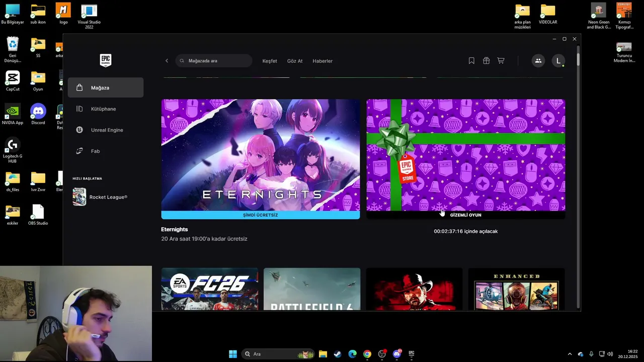The width and height of the screenshot is (644, 362).
Task: Open the Kütüphane library sidebar item
Action: (106, 109)
